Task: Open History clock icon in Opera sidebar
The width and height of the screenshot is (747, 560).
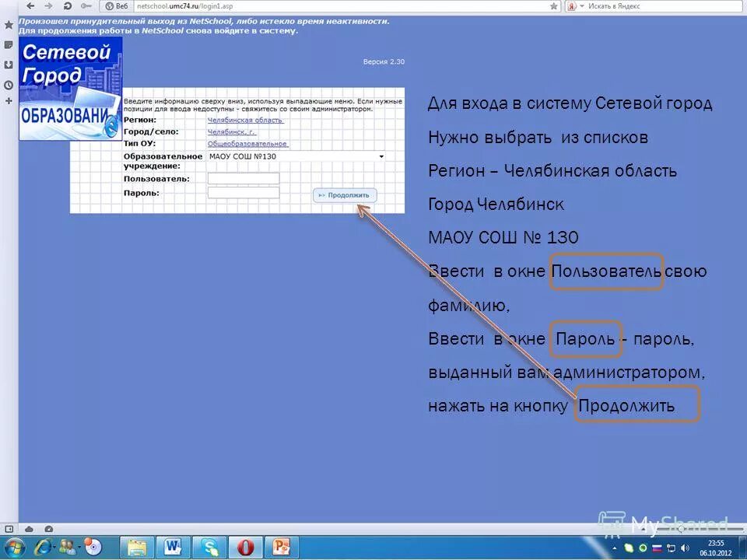Action: [9, 86]
